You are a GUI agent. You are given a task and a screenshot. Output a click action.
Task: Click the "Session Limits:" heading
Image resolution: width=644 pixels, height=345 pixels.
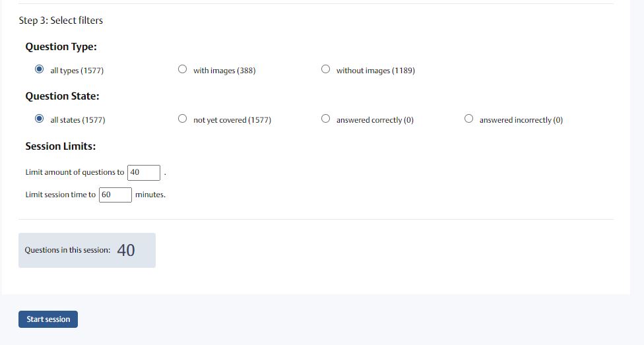(60, 146)
